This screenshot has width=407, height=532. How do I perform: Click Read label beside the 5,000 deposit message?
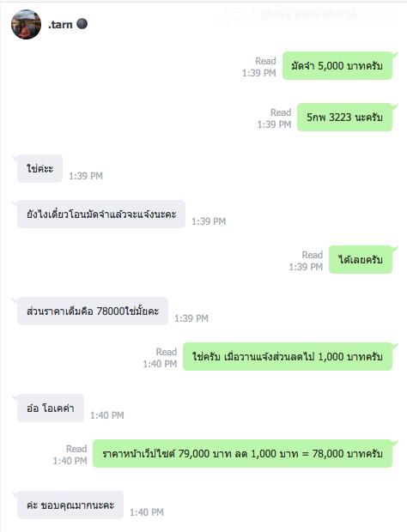click(265, 61)
